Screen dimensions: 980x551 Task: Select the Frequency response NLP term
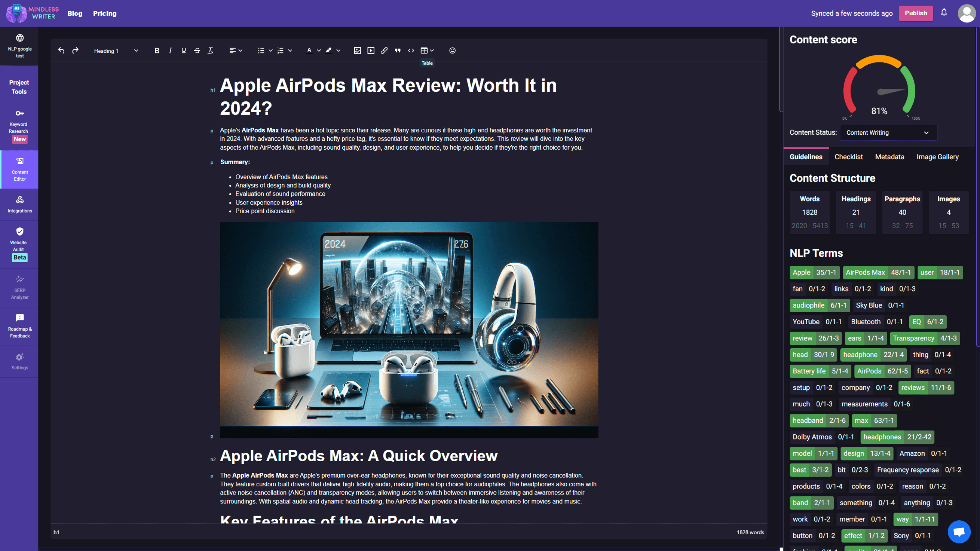coord(919,470)
